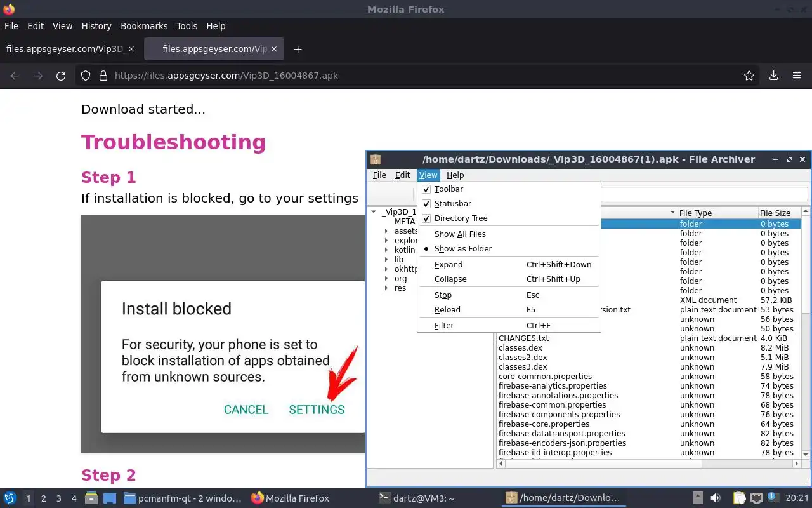812x508 pixels.
Task: Switch to pcmanfm-qt taskbar window
Action: click(x=183, y=498)
